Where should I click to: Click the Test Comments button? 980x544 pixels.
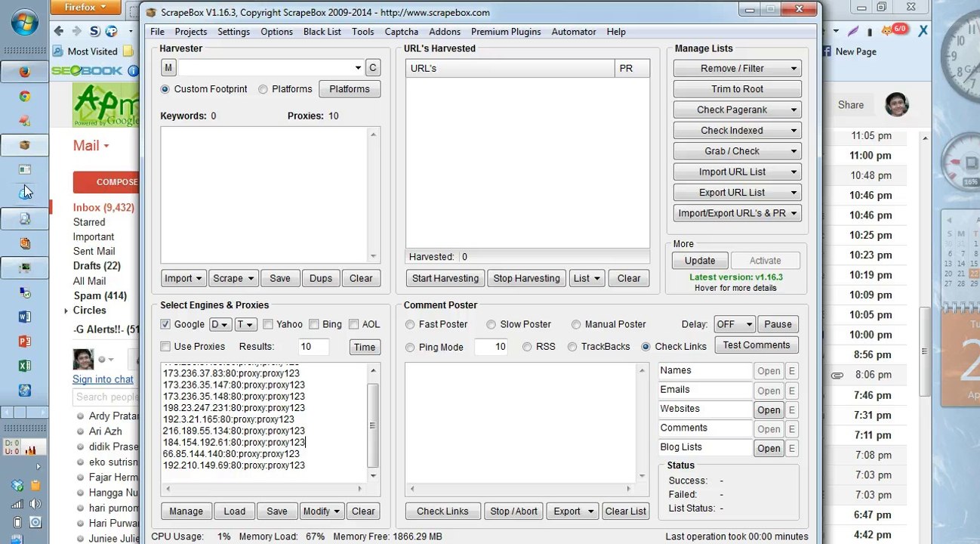[757, 345]
